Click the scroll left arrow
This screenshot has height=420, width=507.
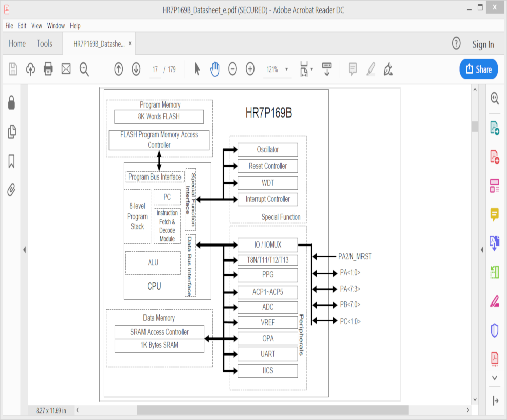pyautogui.click(x=77, y=410)
